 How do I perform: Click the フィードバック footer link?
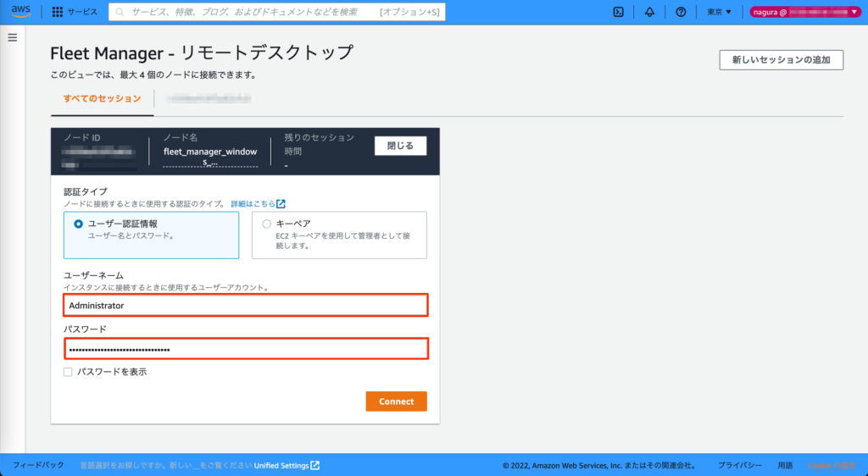coord(38,466)
